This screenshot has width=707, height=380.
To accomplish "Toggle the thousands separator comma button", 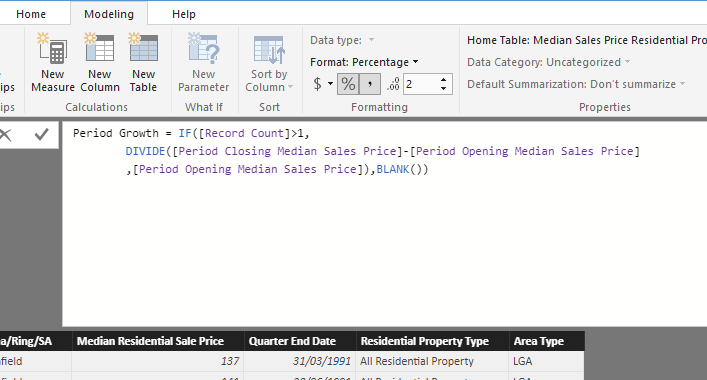I will pyautogui.click(x=370, y=84).
